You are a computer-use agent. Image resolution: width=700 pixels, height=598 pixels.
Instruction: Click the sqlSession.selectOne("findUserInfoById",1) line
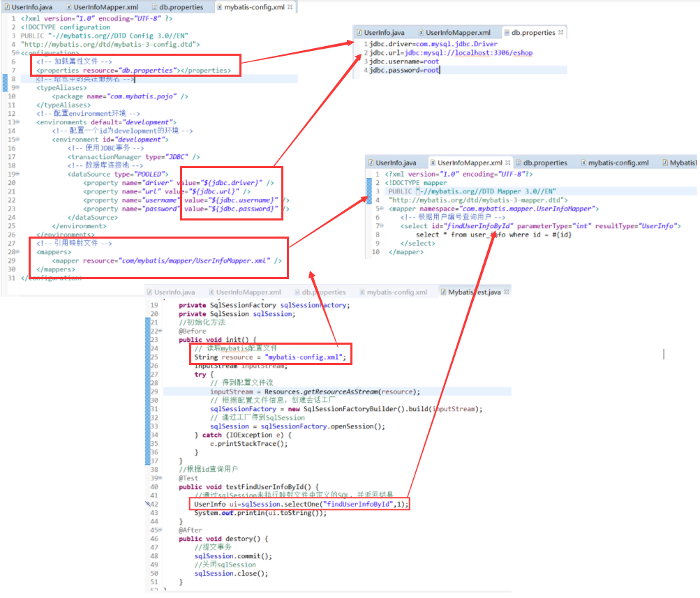click(301, 504)
